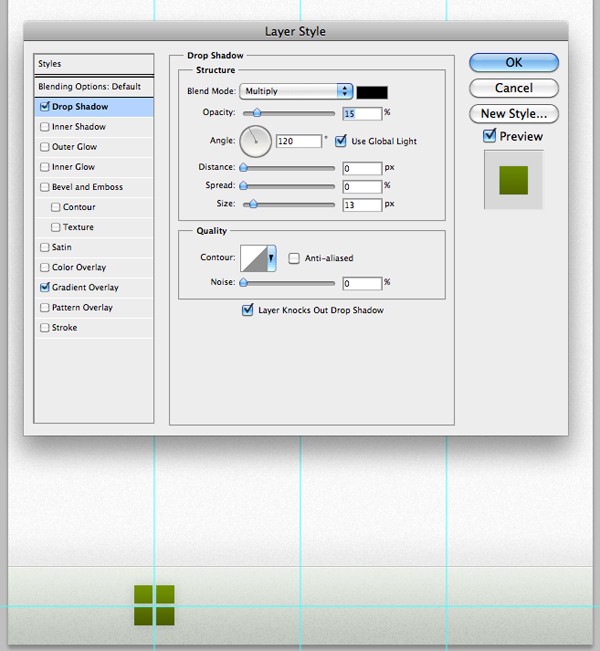Click the Size slider handle
The width and height of the screenshot is (600, 651).
(x=253, y=204)
